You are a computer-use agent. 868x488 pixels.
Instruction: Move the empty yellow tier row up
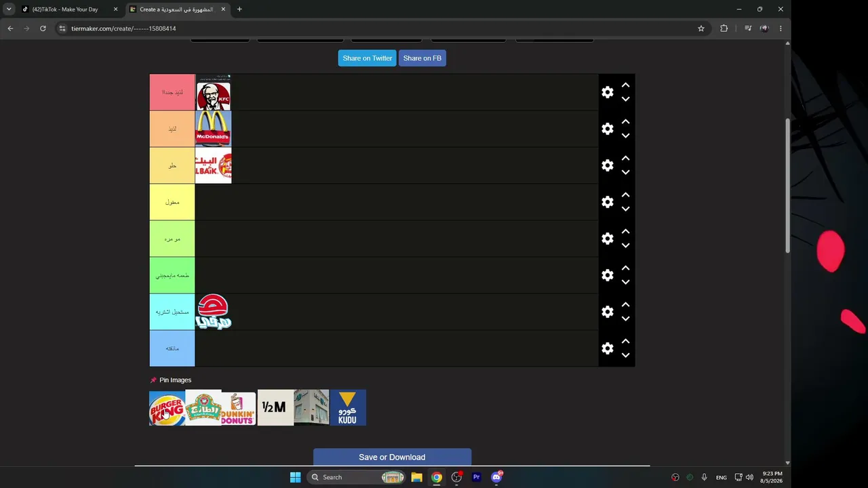626,195
